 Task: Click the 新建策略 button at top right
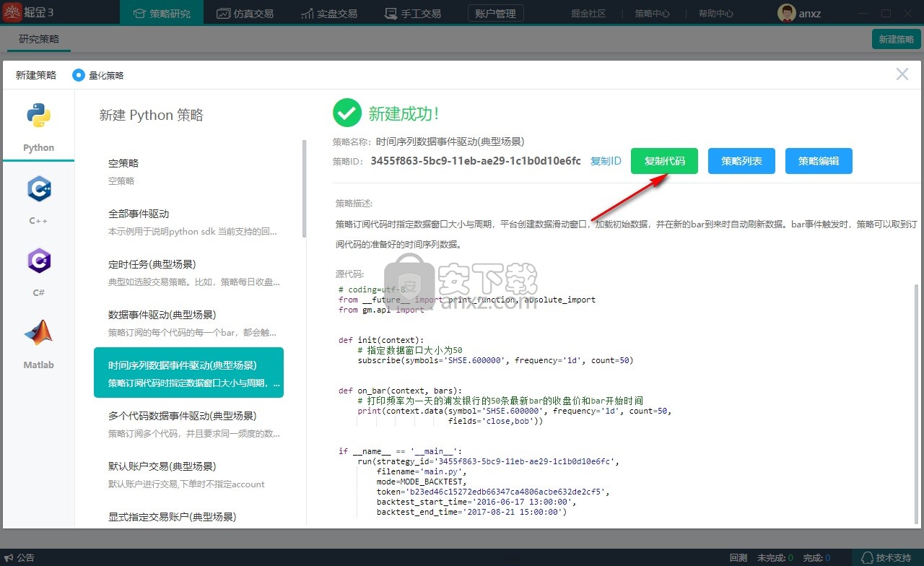[896, 40]
